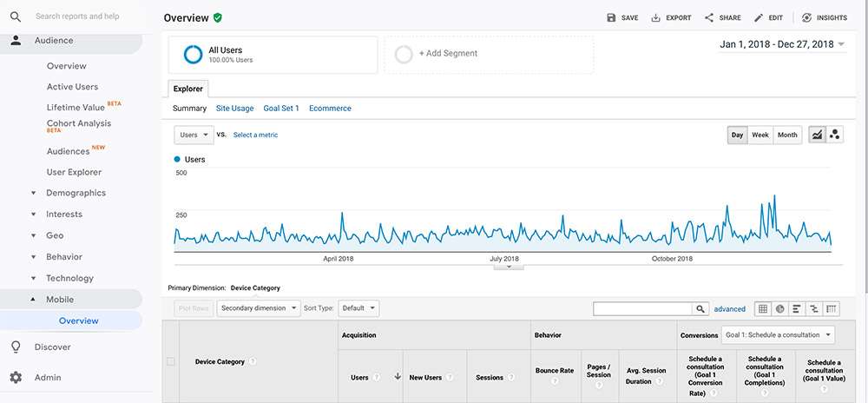Open the Goal Set 1 sub-tab
Screen dimensions: 868x403
281,109
